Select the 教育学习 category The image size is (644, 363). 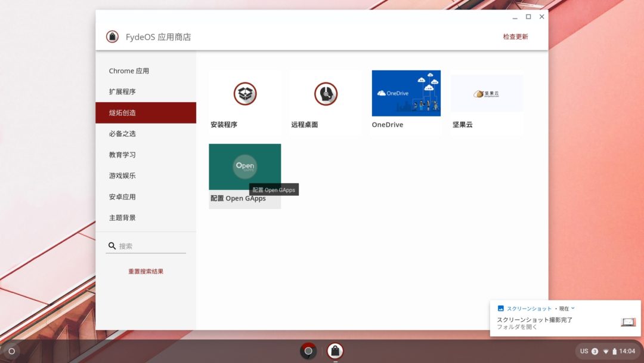click(146, 155)
